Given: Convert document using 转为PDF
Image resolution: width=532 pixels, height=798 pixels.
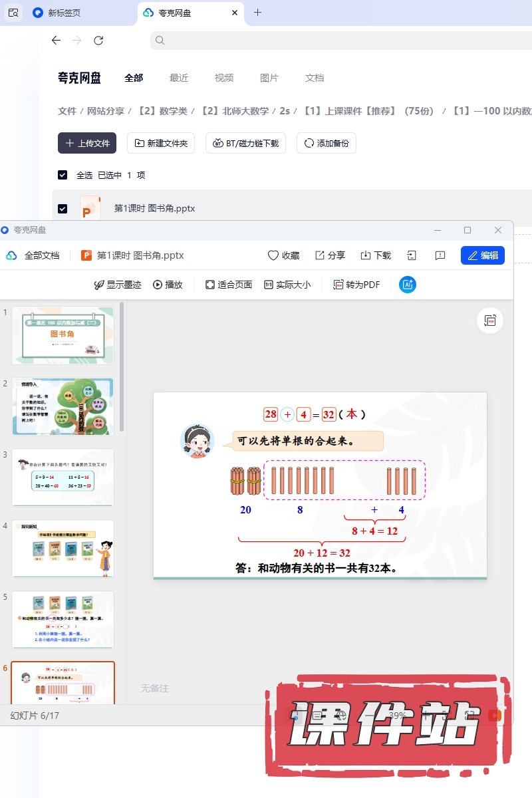Looking at the screenshot, I should tap(356, 285).
